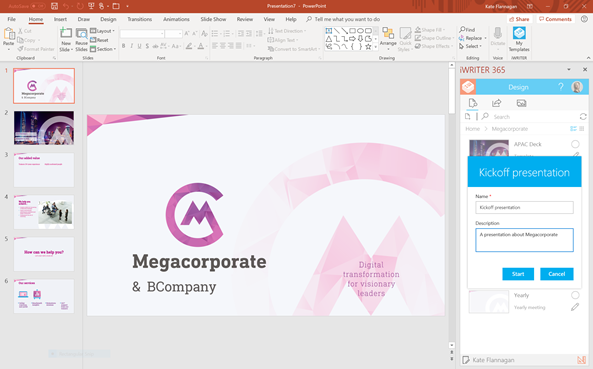Open the My Templates iWRITER ribbon button

[519, 39]
